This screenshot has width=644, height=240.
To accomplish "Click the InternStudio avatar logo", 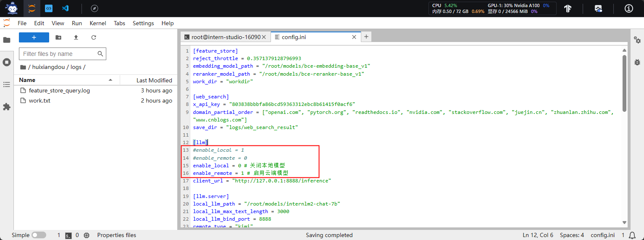I will click(x=11, y=8).
